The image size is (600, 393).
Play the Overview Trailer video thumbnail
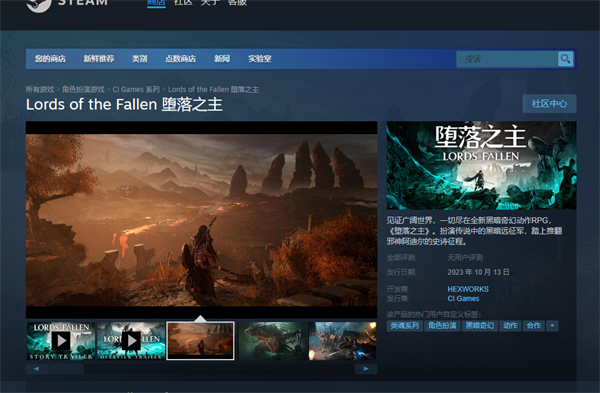pos(130,341)
